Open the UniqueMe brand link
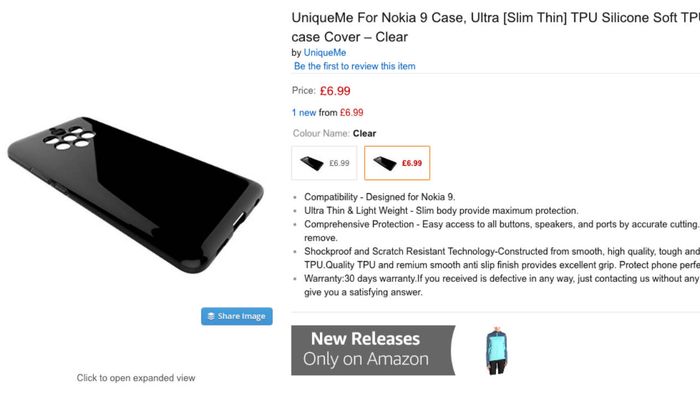 pyautogui.click(x=325, y=53)
